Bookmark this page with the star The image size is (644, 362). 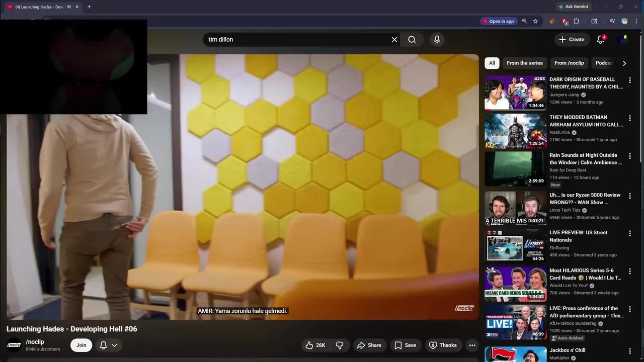pyautogui.click(x=535, y=21)
